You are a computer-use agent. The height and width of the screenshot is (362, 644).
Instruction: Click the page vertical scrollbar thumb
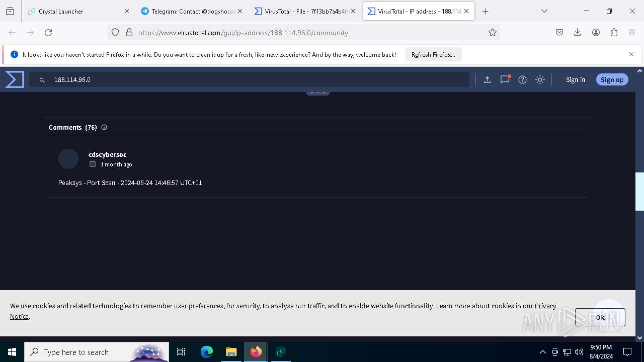pyautogui.click(x=639, y=192)
